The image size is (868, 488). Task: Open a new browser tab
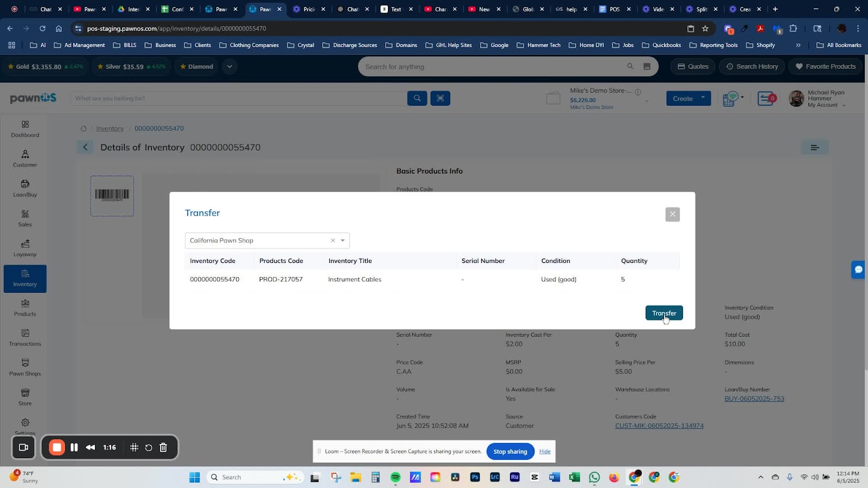click(775, 9)
